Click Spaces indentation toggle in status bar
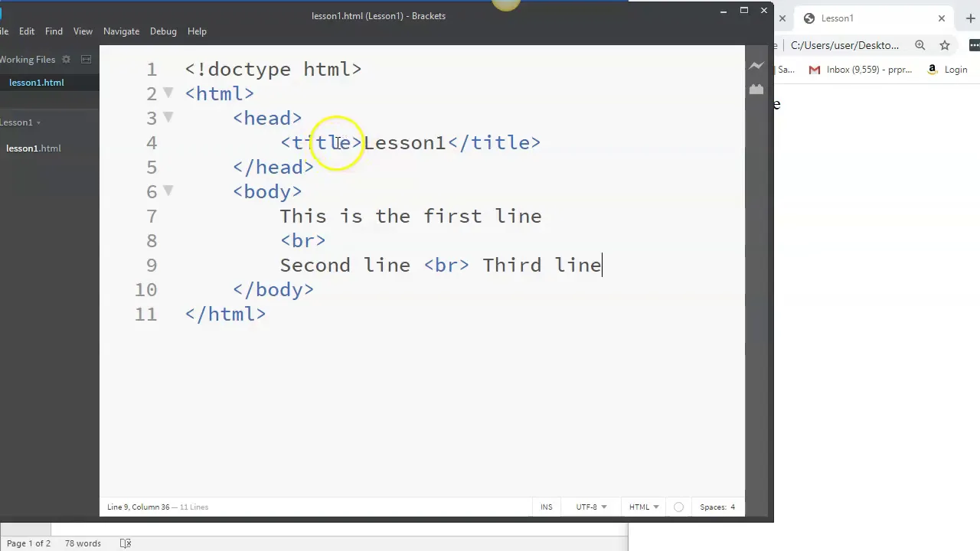Image resolution: width=980 pixels, height=551 pixels. 712,507
